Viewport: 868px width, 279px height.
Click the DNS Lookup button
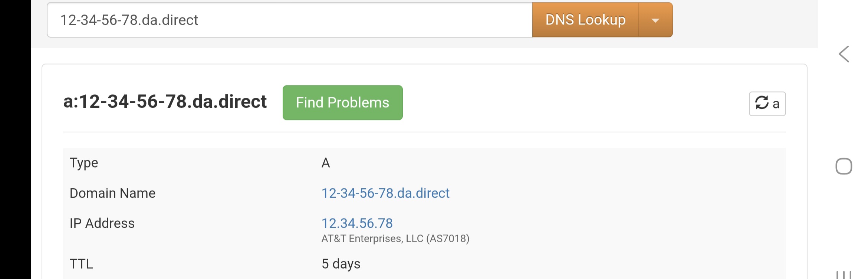585,20
